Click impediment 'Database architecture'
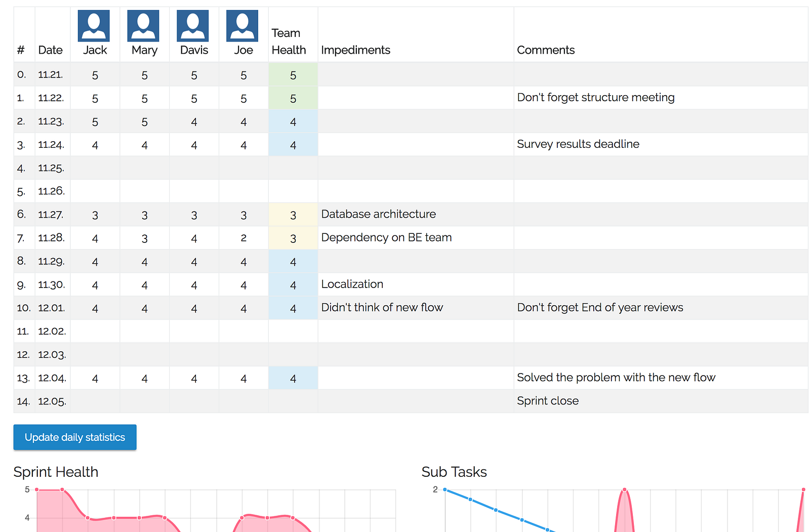This screenshot has height=532, width=810. pos(379,214)
